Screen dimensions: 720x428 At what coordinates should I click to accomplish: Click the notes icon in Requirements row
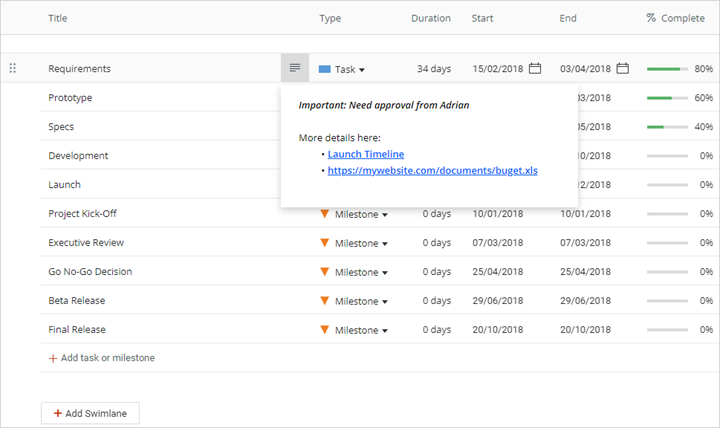pos(294,68)
